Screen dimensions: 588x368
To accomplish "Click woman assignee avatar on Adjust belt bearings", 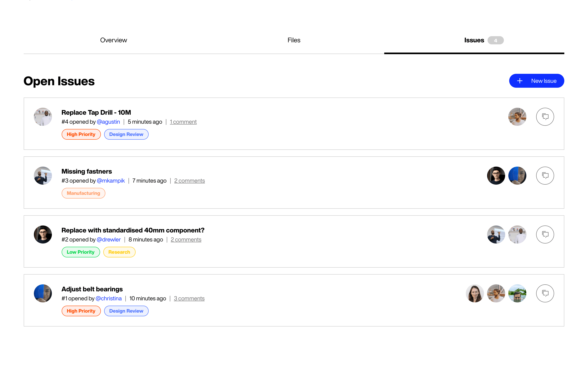I will tap(475, 294).
